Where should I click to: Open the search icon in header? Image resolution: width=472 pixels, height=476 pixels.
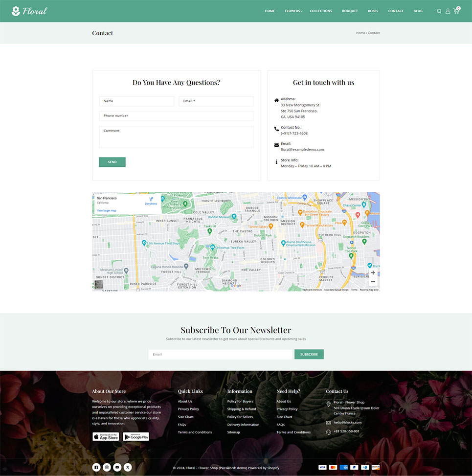point(439,11)
